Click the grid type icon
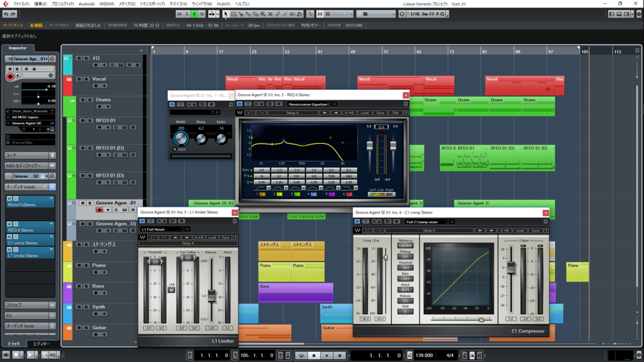 (328, 14)
